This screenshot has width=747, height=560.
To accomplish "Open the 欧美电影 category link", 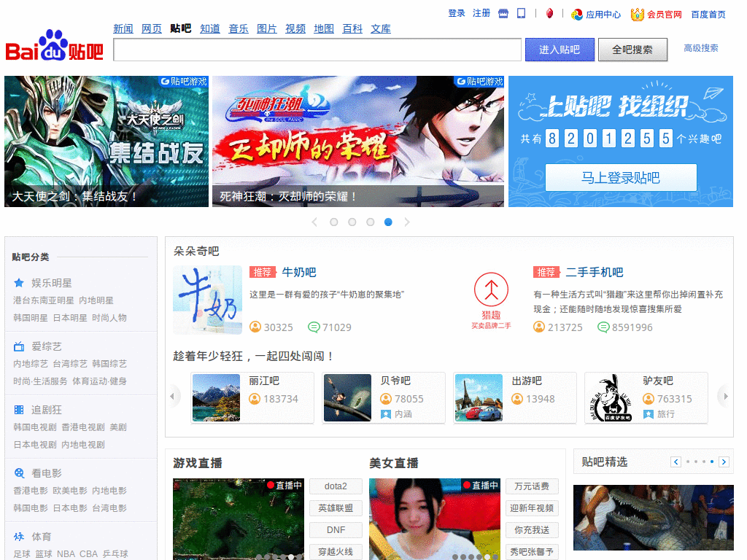I will click(x=70, y=491).
